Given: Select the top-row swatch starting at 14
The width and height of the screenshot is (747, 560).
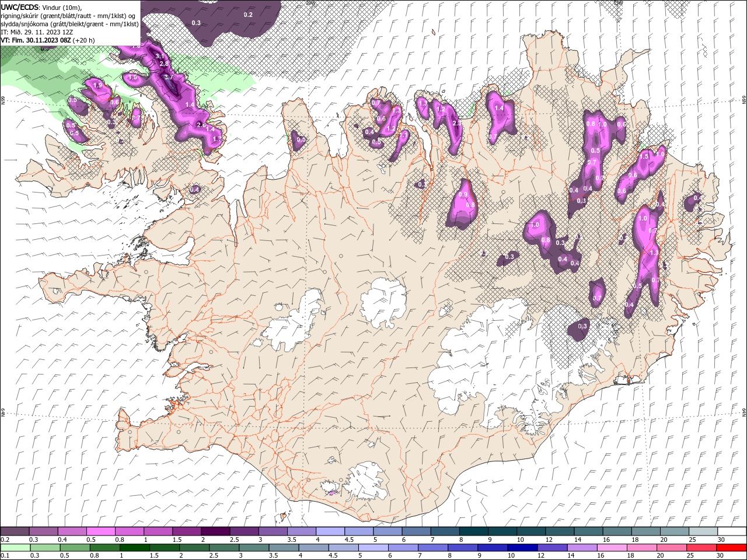Looking at the screenshot, I should (x=588, y=531).
